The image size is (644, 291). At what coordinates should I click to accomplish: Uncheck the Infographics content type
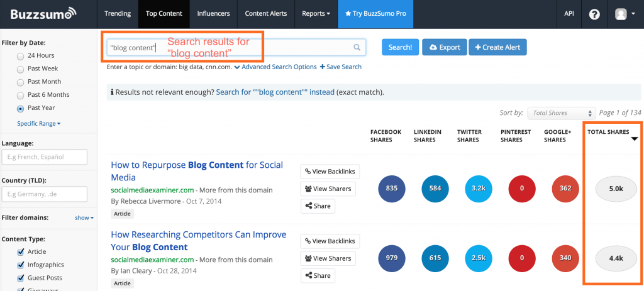(21, 265)
